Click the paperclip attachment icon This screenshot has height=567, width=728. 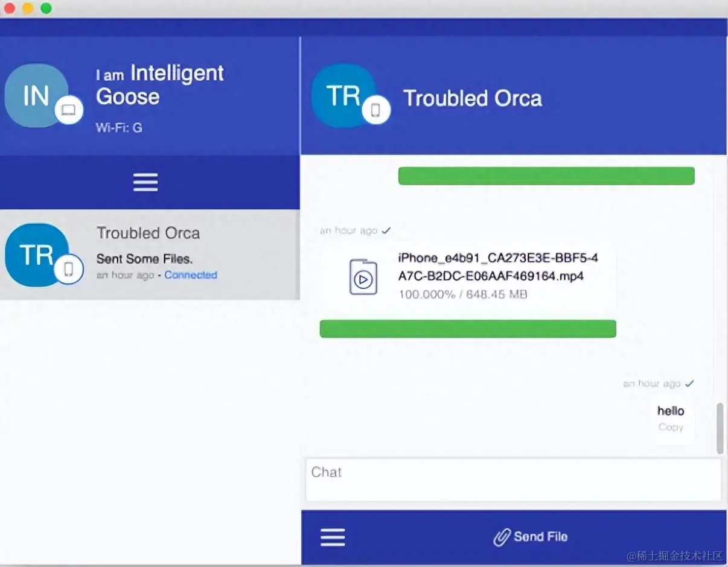(502, 537)
